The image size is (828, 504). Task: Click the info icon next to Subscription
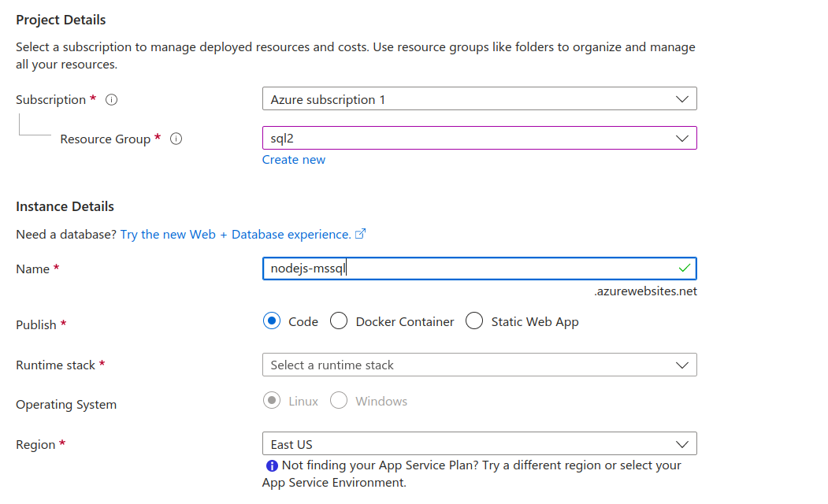[112, 100]
